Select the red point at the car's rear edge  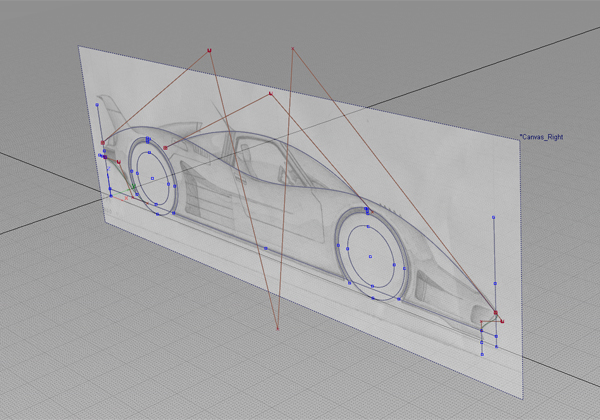103,143
